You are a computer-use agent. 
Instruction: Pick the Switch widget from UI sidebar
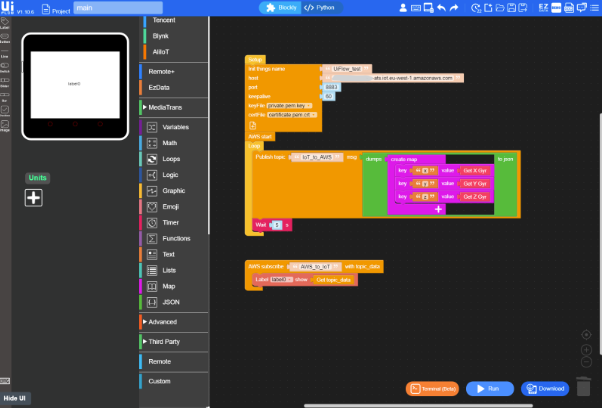pos(5,68)
